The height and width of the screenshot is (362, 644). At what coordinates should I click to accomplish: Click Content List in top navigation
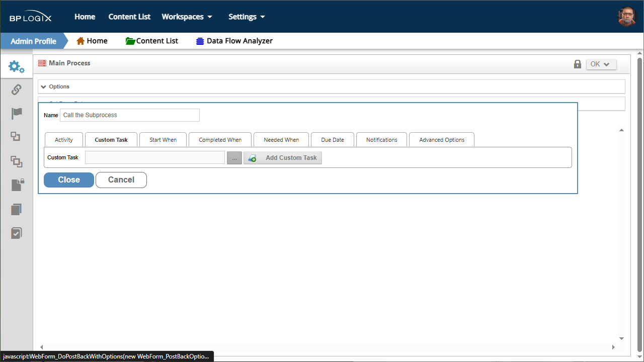tap(129, 17)
